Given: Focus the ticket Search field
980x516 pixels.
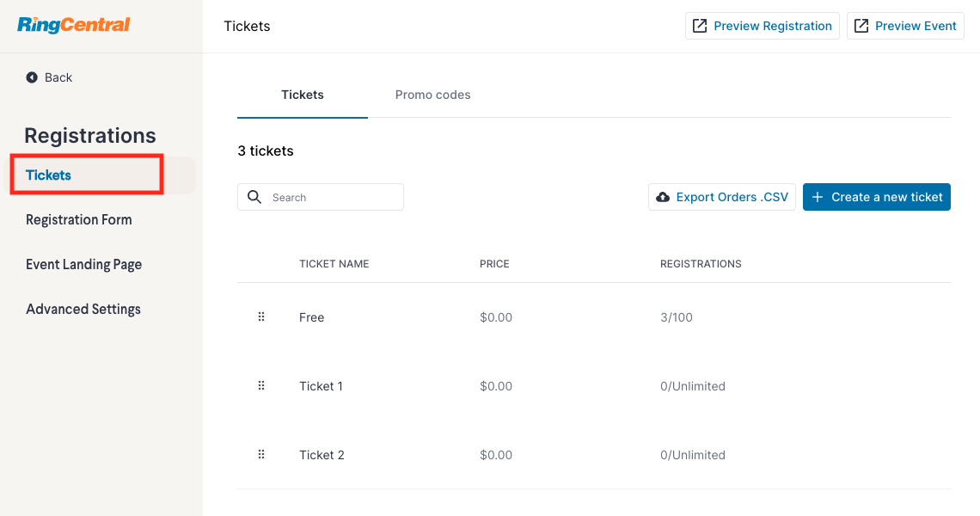Looking at the screenshot, I should pos(321,197).
